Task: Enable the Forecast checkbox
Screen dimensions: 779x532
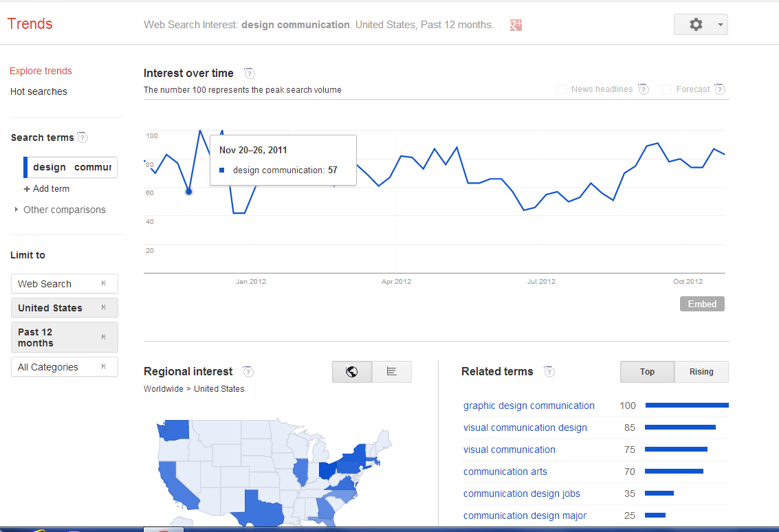Action: [x=666, y=89]
